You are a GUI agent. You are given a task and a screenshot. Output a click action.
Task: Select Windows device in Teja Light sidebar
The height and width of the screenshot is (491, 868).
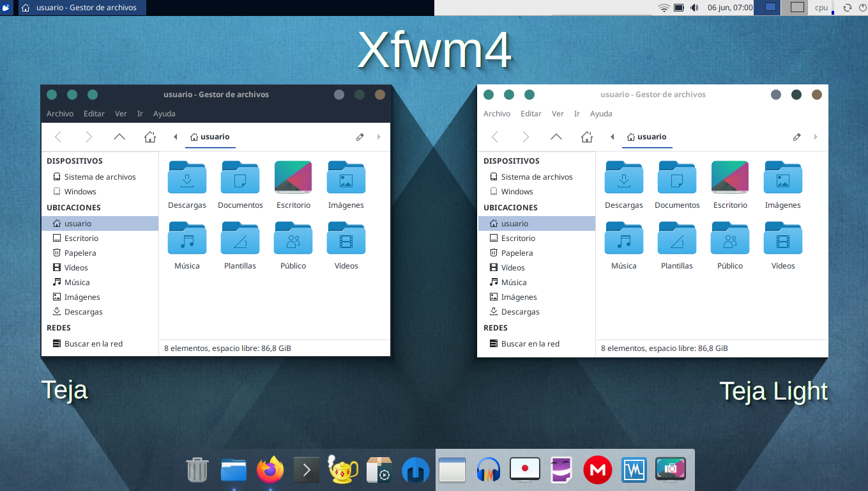pyautogui.click(x=537, y=192)
